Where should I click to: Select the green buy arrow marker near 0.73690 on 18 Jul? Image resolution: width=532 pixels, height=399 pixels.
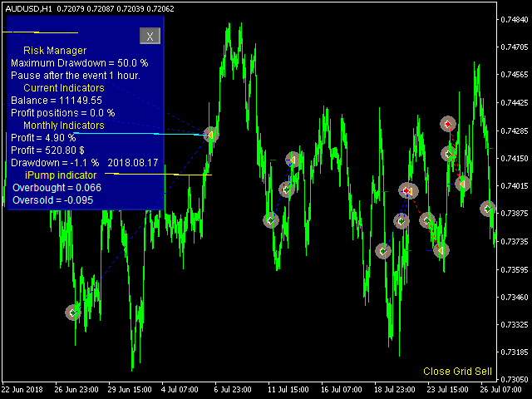point(383,251)
